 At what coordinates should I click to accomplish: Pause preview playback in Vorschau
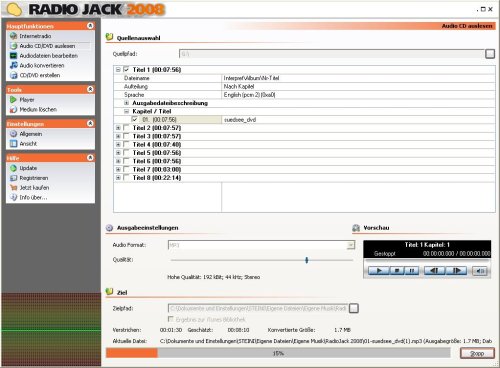[411, 270]
